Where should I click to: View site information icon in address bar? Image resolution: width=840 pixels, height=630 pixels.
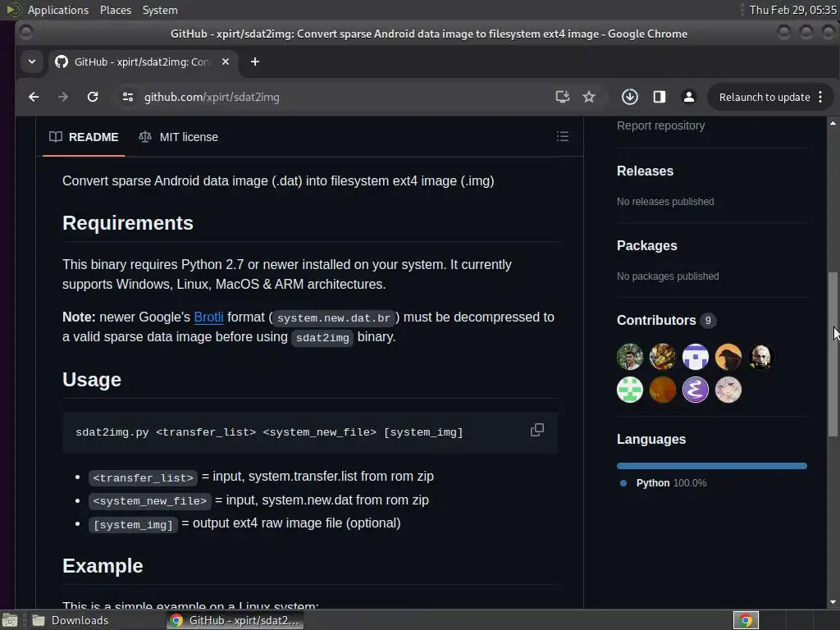(127, 97)
